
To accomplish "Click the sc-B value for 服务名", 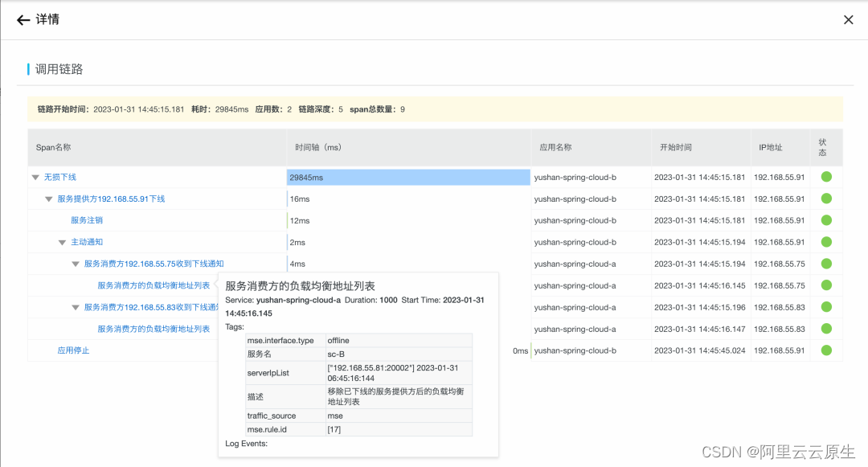I will (x=336, y=354).
